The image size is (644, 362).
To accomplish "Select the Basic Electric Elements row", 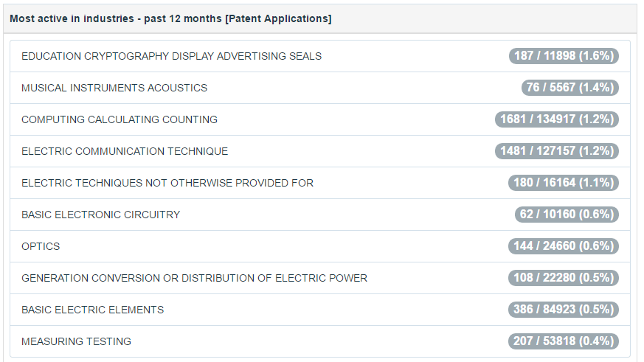I will (x=92, y=310).
